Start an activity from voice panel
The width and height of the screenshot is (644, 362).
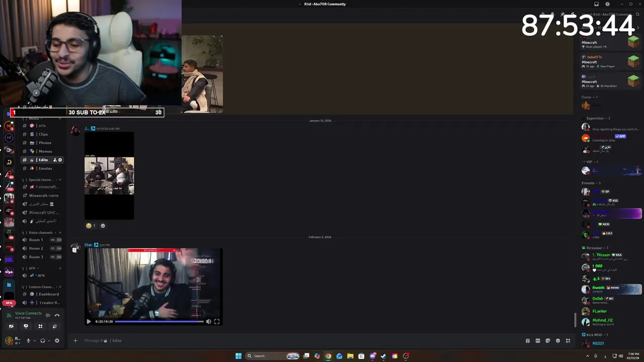(40, 326)
